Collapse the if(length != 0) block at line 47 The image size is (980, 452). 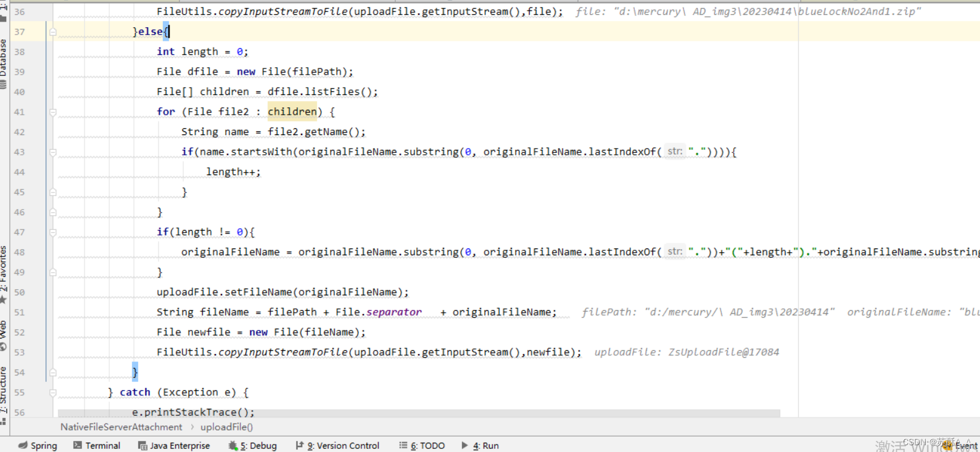(x=53, y=232)
